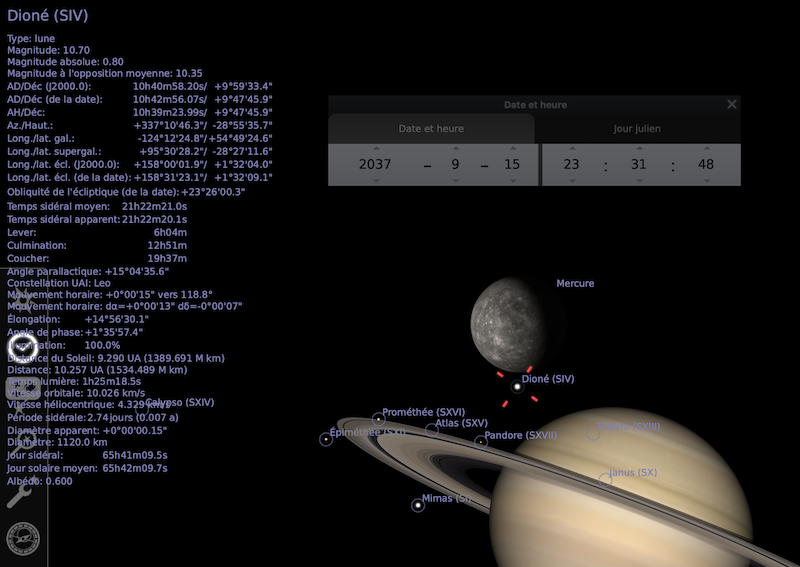
Task: Increase the seconds 48 with up arrow
Action: click(x=706, y=149)
